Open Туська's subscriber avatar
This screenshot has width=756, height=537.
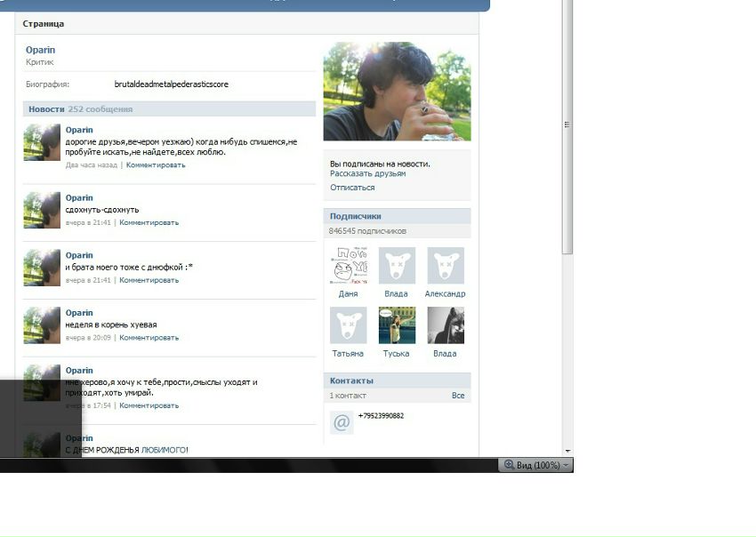click(x=397, y=325)
